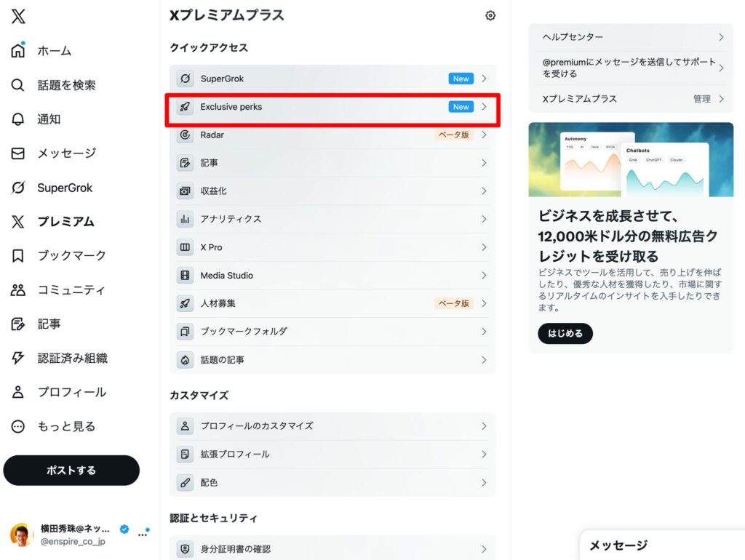Click the SuperGrok row icon in クイックアクセス
Screen dimensions: 745x560
185,79
